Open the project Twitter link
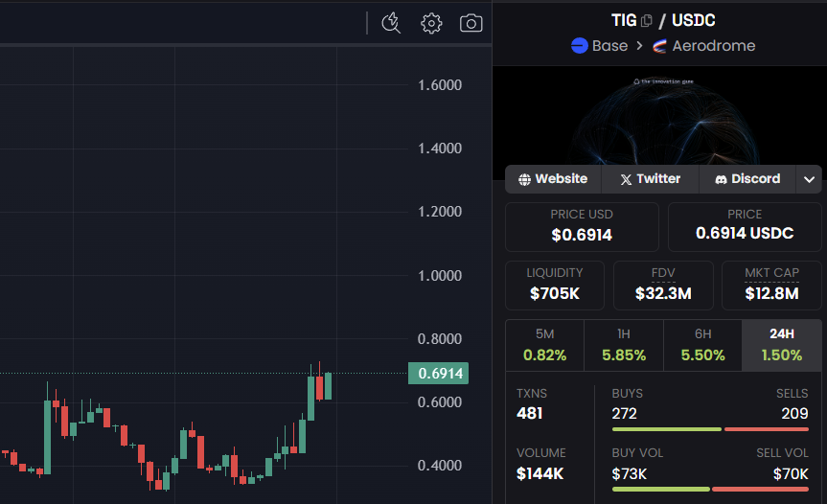Screen dimensions: 827x504 (x=650, y=179)
